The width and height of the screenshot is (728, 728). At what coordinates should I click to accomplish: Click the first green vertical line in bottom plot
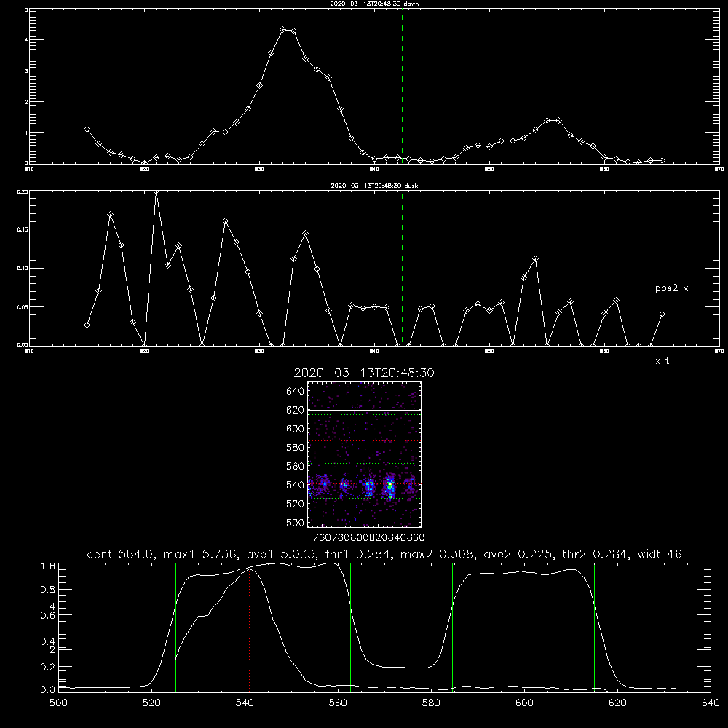176,627
